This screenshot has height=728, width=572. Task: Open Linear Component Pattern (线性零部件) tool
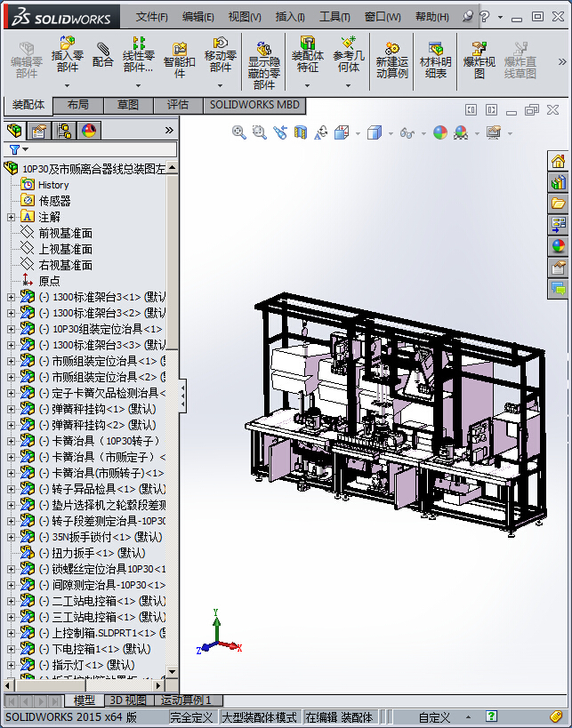[x=139, y=54]
